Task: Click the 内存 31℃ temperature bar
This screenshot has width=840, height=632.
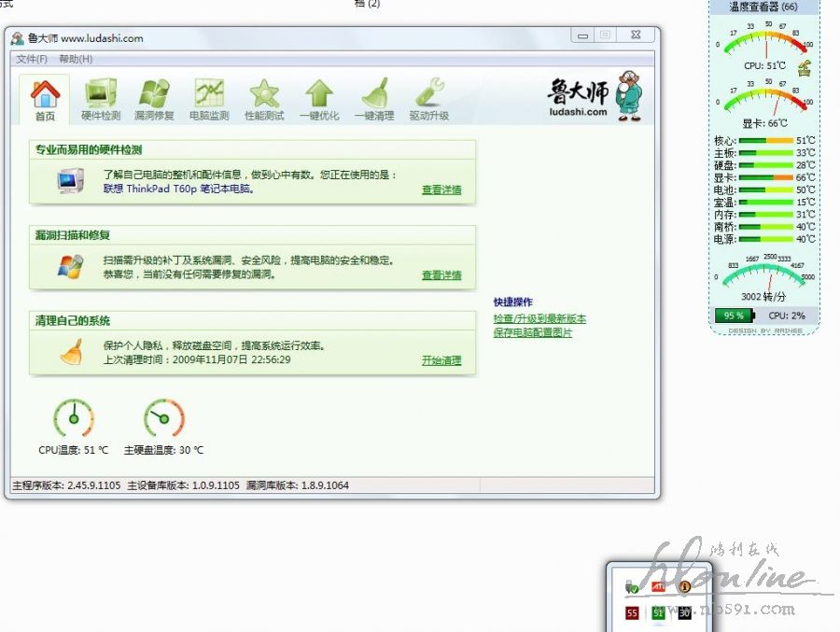Action: pyautogui.click(x=765, y=215)
